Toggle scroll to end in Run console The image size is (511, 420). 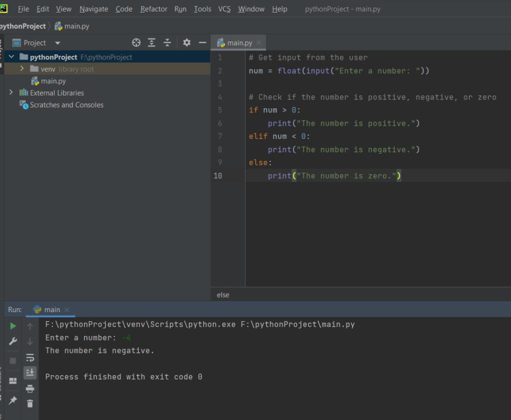[30, 373]
